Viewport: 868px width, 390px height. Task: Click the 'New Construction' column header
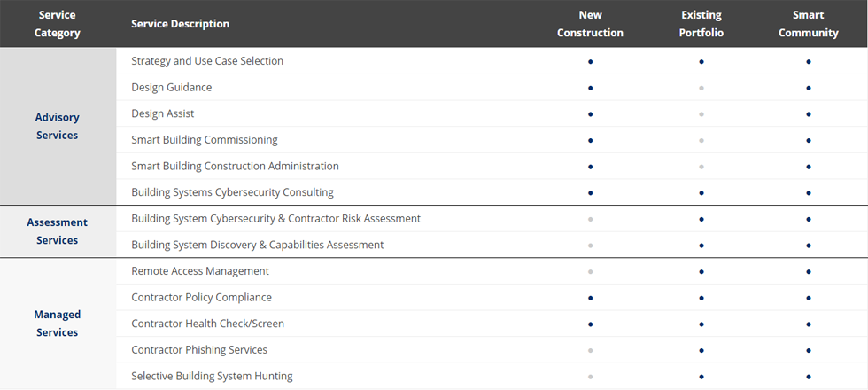click(590, 24)
